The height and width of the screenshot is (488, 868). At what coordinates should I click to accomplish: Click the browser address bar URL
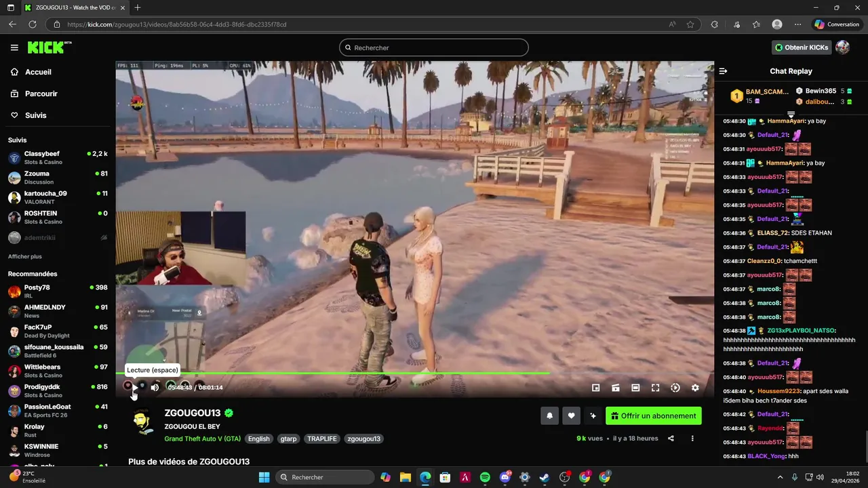pyautogui.click(x=177, y=24)
